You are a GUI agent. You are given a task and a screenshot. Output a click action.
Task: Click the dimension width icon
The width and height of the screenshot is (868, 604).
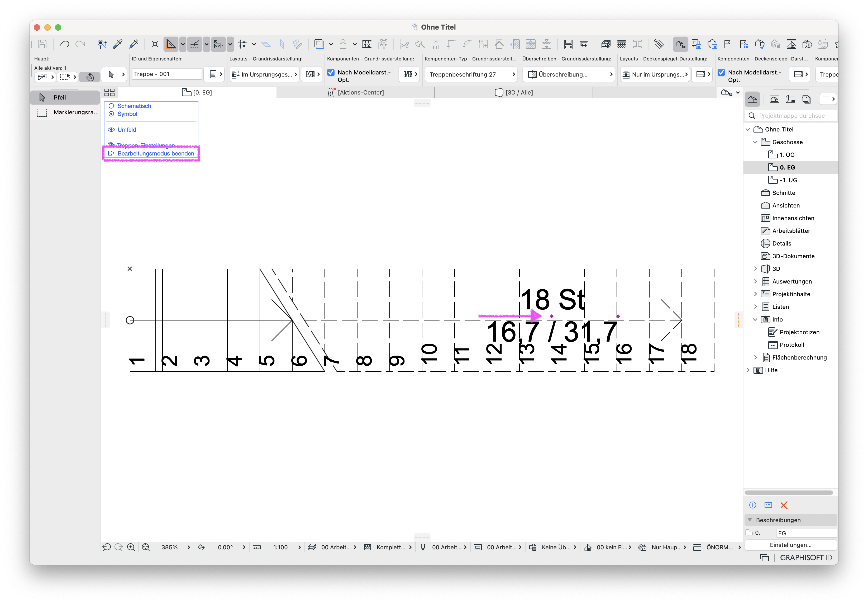568,44
